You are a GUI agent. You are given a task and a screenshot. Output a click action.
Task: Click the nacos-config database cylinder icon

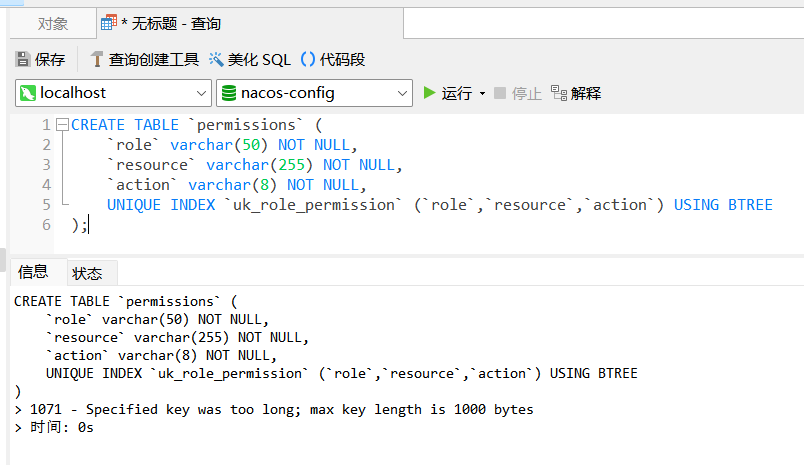click(x=229, y=93)
